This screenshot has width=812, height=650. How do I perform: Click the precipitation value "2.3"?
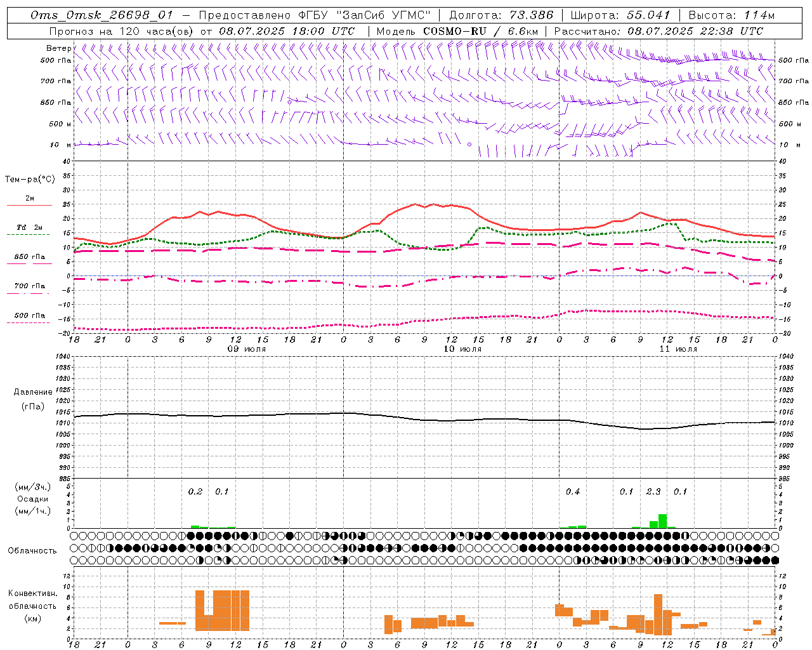point(653,492)
